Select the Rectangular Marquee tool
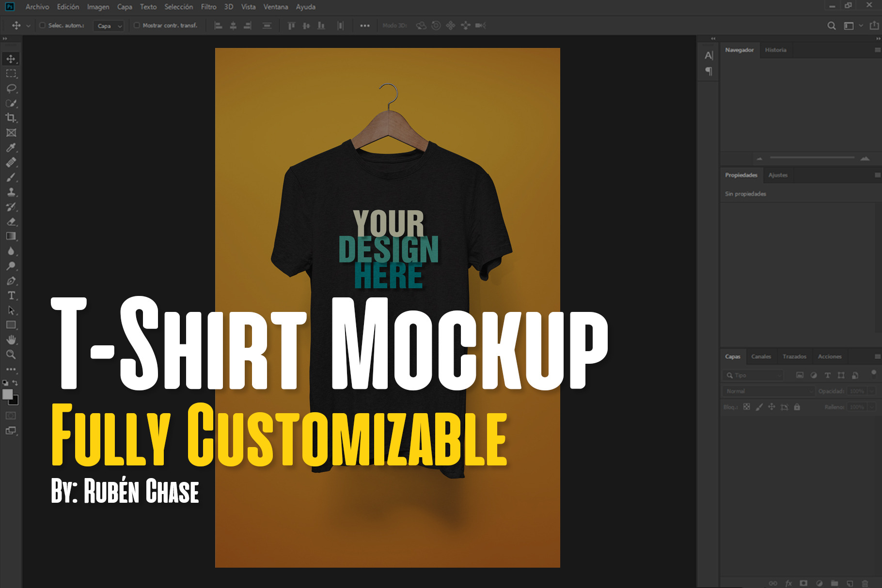This screenshot has height=588, width=882. point(11,74)
